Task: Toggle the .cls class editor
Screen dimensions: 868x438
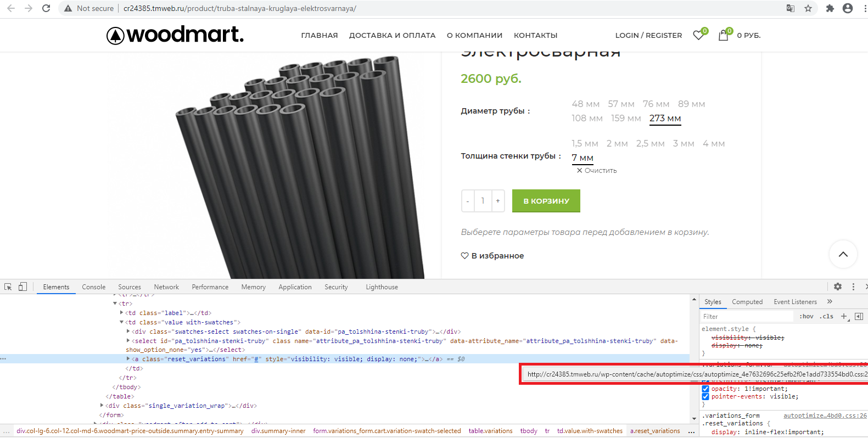Action: coord(827,316)
